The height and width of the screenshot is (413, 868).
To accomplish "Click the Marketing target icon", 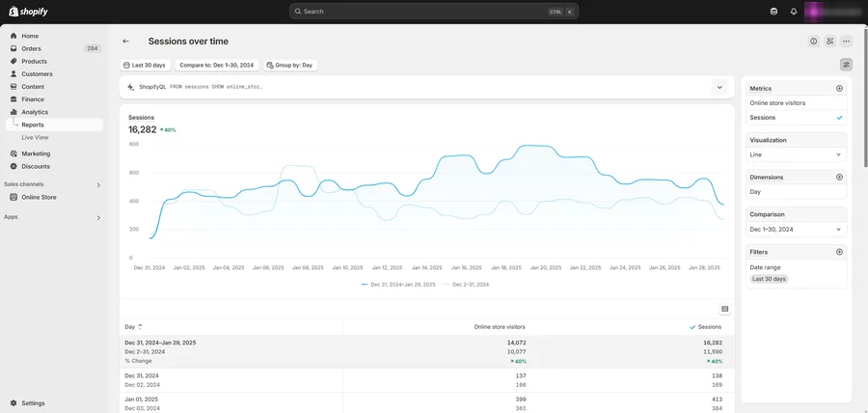I will pos(14,153).
